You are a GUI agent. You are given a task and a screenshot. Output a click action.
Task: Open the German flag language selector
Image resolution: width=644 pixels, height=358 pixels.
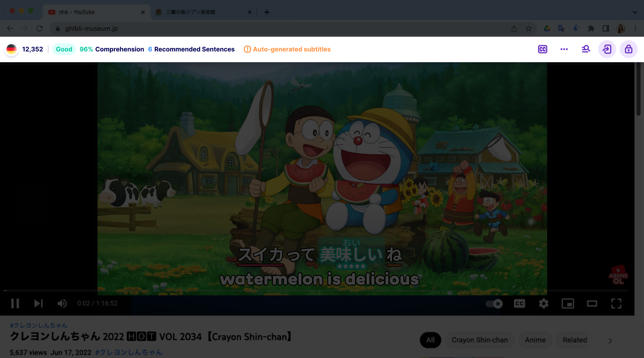(x=12, y=49)
